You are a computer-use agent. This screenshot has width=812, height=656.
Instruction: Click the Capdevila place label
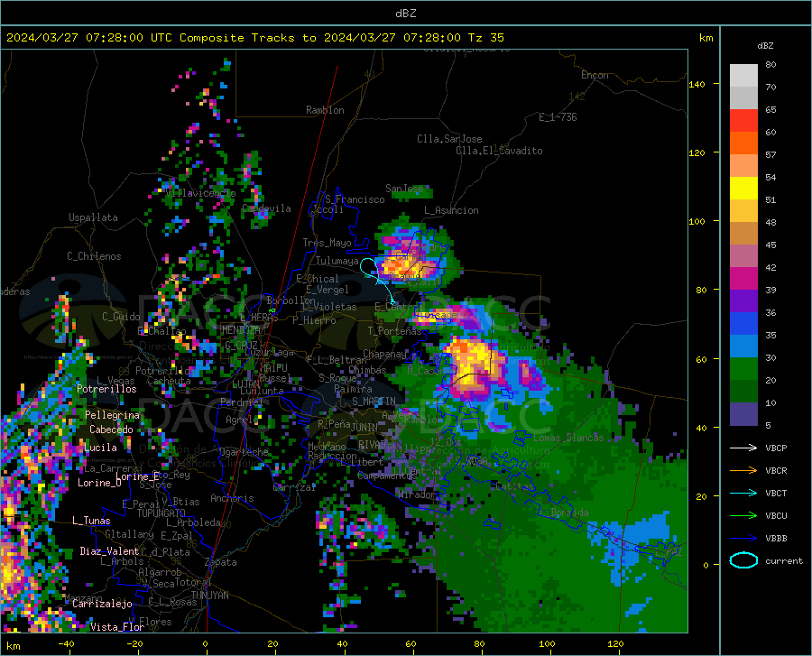click(266, 208)
